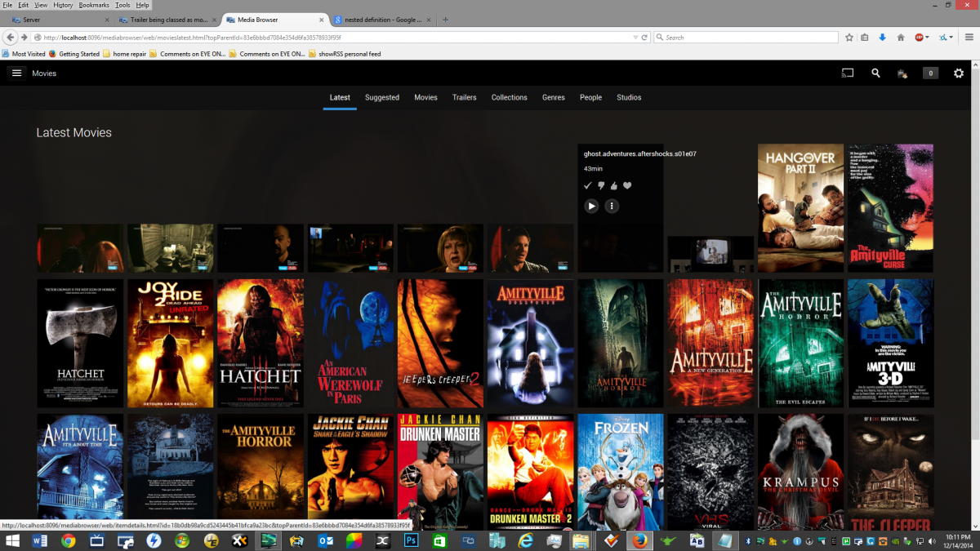Open Amityville It's About Time poster
980x551 pixels.
coord(80,467)
